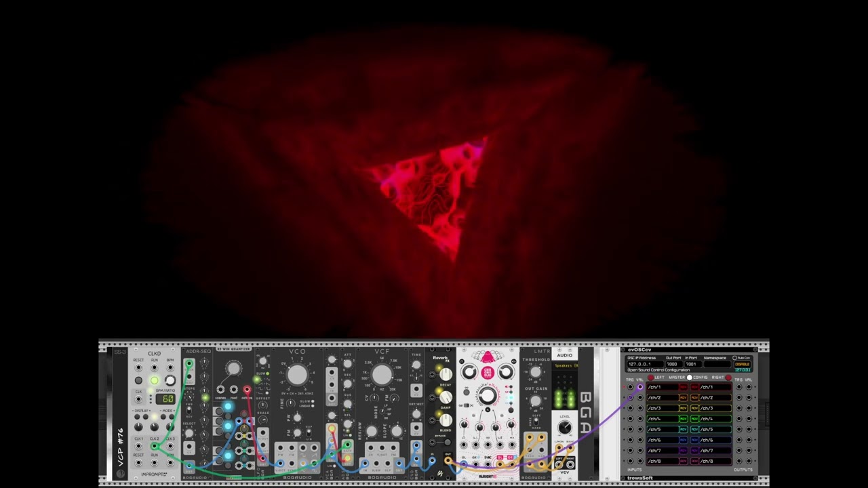
Task: Click the AUDIO LEVEL knob
Action: [565, 427]
